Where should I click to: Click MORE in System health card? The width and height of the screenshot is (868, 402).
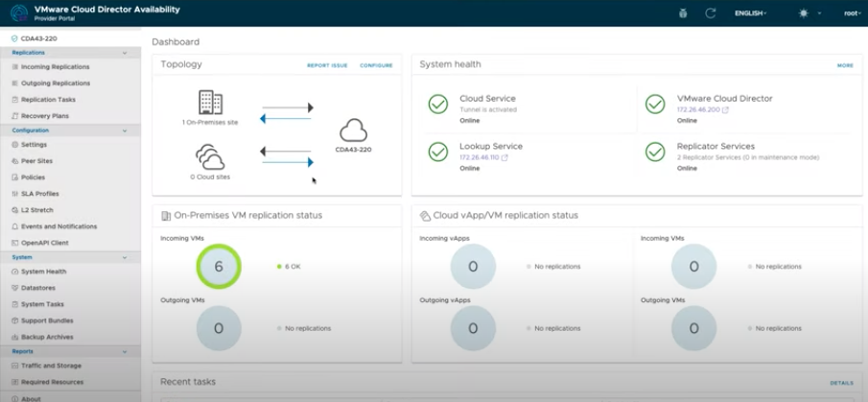pyautogui.click(x=845, y=65)
